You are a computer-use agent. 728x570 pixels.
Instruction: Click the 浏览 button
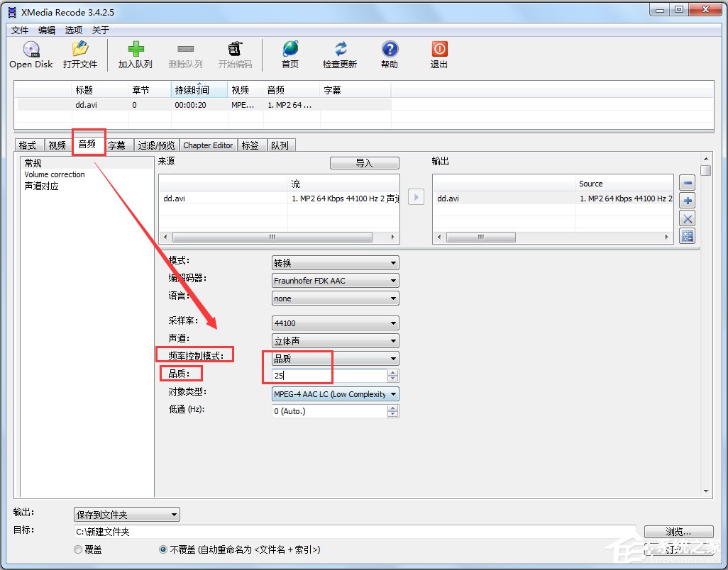tap(678, 530)
